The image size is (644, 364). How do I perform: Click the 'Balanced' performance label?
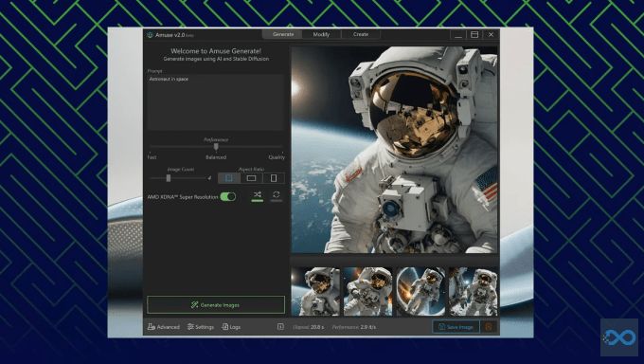click(216, 157)
